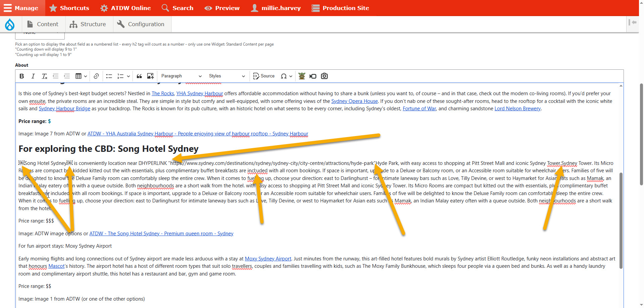Click the insert link icon
Screen dimensions: 644x308
pyautogui.click(x=96, y=76)
